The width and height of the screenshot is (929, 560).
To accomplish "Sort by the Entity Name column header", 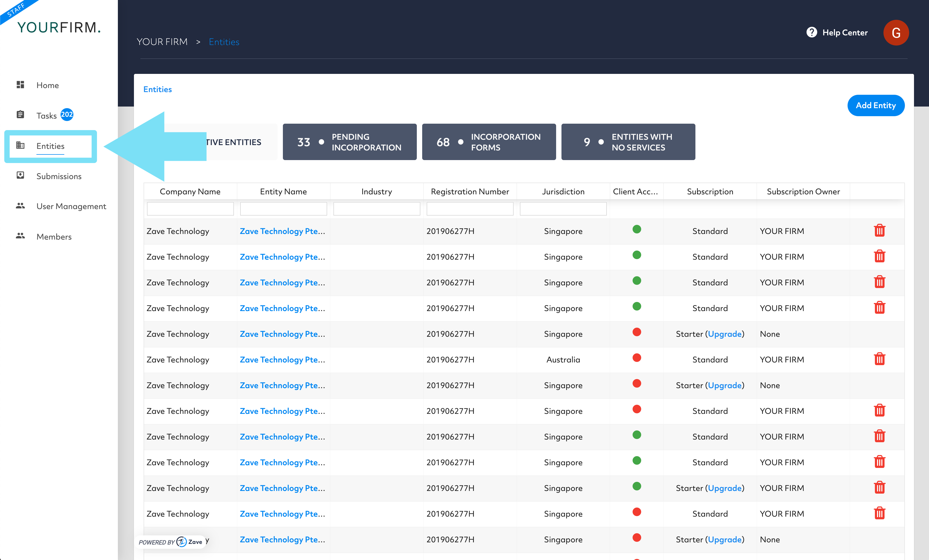I will click(283, 191).
